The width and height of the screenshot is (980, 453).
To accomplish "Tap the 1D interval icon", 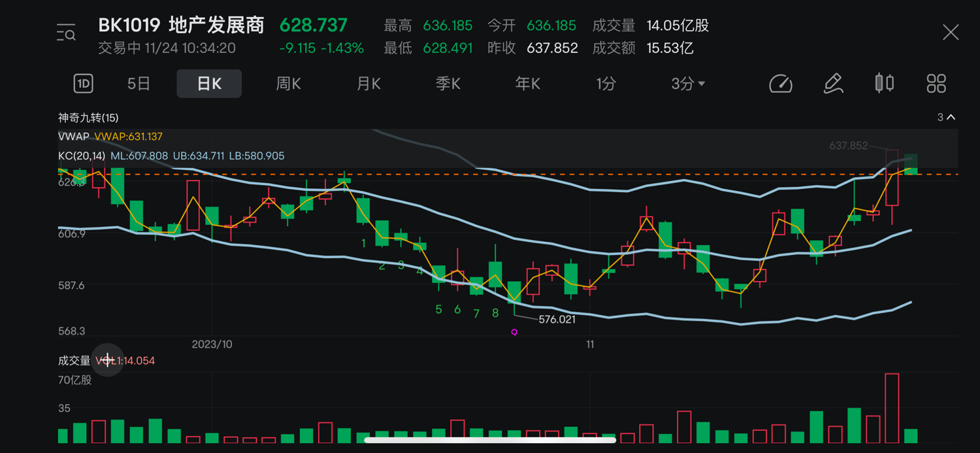I will [83, 84].
